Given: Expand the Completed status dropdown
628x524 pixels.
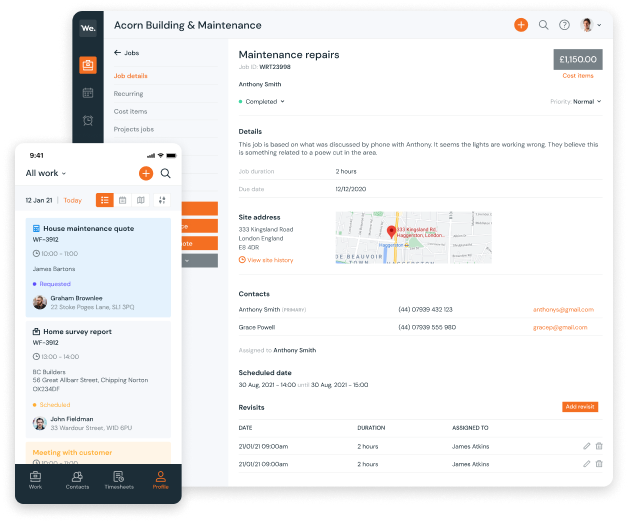Looking at the screenshot, I should tap(262, 101).
